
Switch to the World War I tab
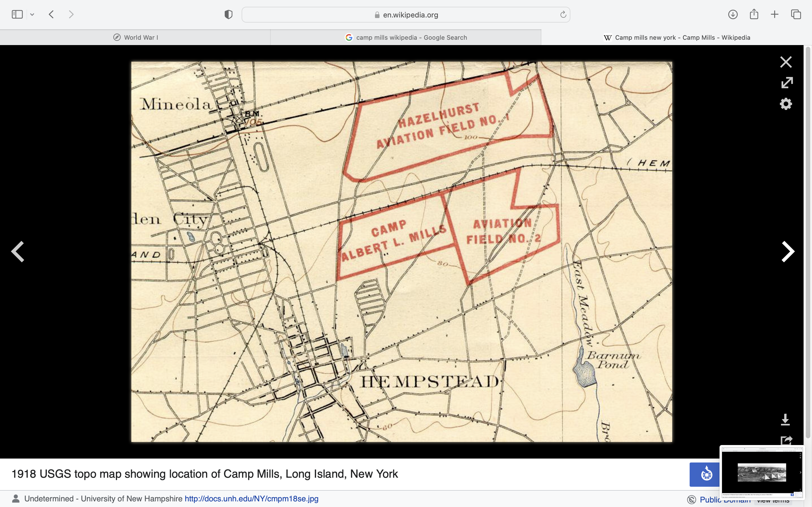135,37
